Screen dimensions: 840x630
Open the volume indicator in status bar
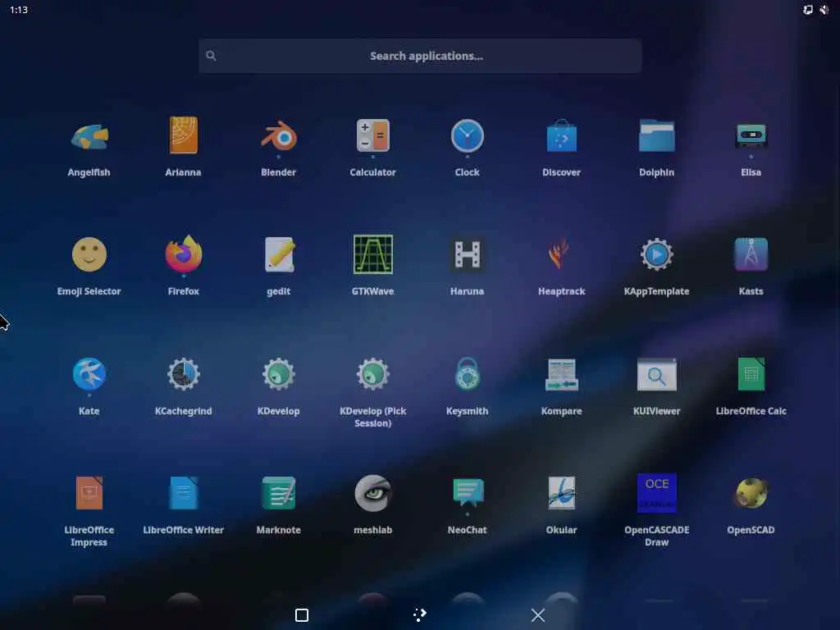pyautogui.click(x=824, y=10)
